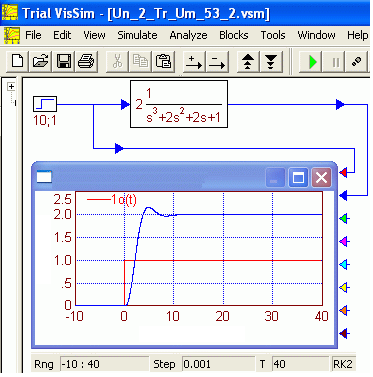Click the magenta plot input connector

[x=344, y=241]
